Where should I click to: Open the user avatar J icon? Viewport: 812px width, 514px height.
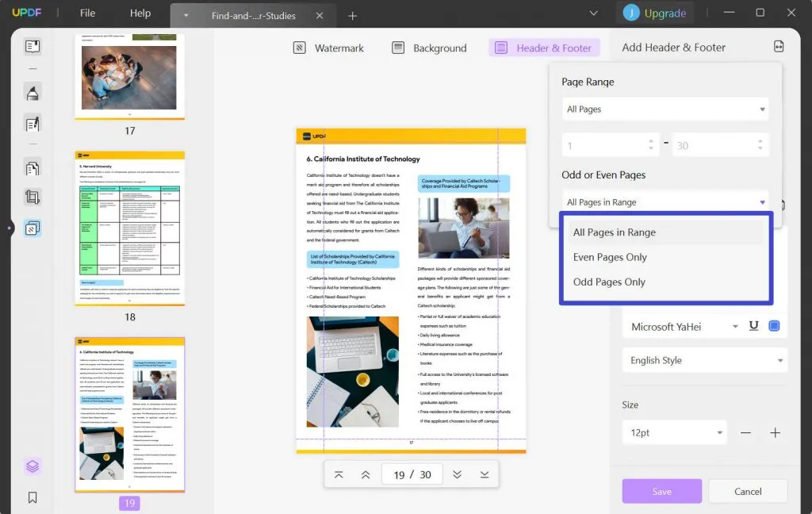[630, 13]
